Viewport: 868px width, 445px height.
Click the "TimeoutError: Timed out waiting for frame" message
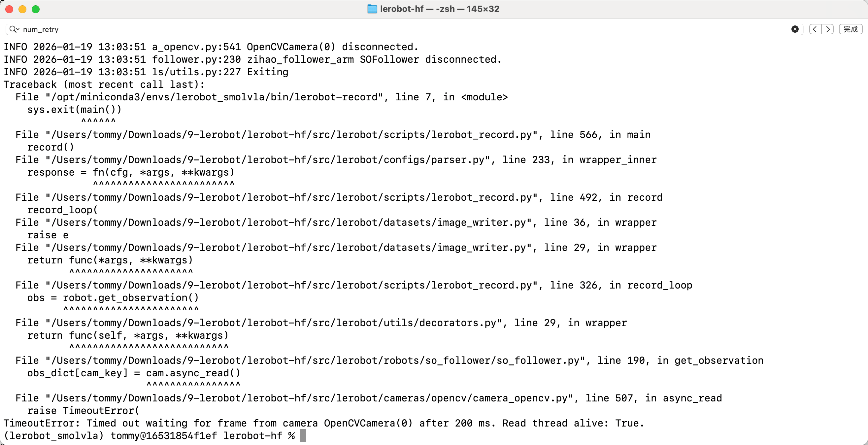[x=324, y=423]
